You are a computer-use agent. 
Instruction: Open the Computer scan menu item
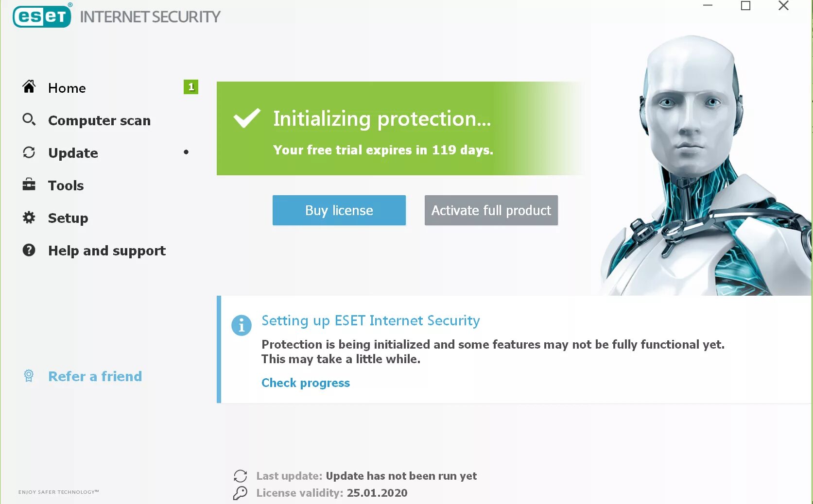[99, 120]
